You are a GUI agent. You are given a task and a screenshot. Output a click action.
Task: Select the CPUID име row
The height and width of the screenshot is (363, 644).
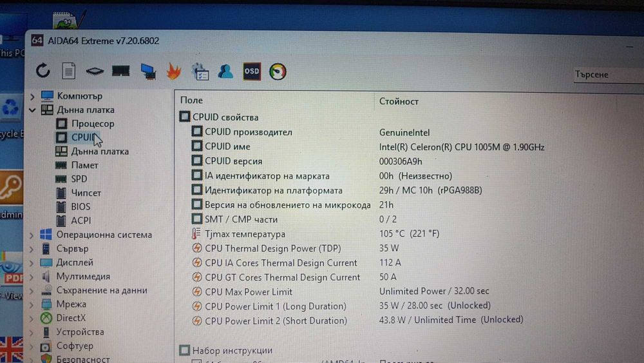pyautogui.click(x=227, y=146)
